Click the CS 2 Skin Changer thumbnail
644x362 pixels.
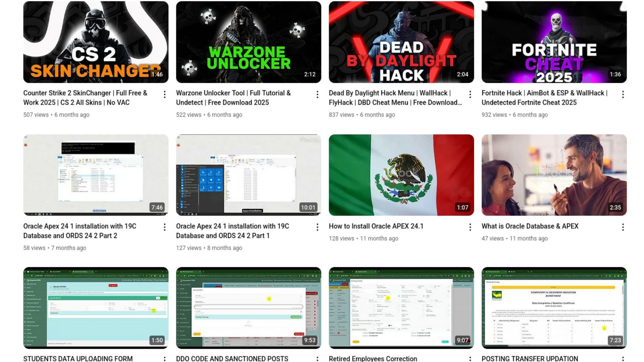click(x=96, y=42)
